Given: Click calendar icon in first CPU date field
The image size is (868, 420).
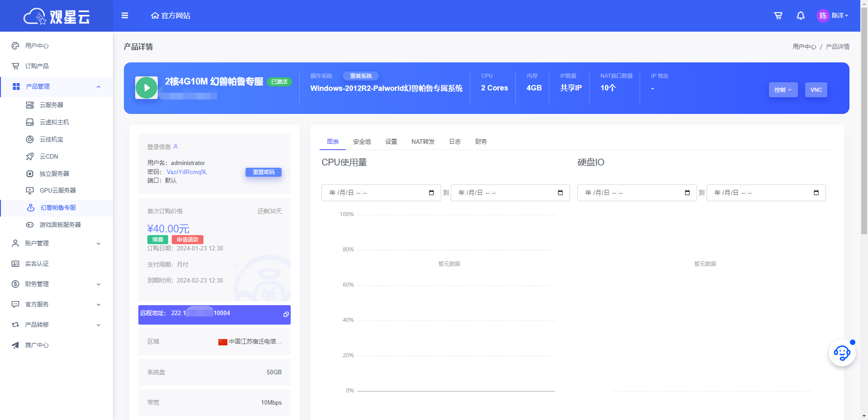Looking at the screenshot, I should 431,193.
